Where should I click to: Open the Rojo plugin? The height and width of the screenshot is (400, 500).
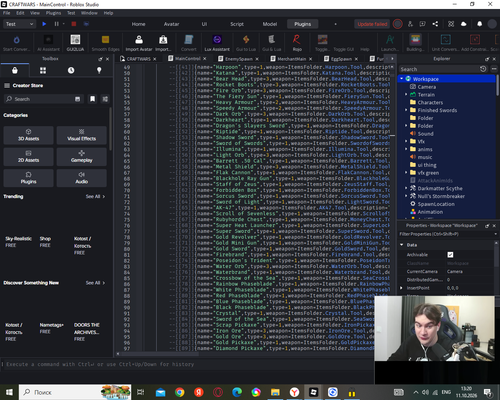[x=297, y=43]
